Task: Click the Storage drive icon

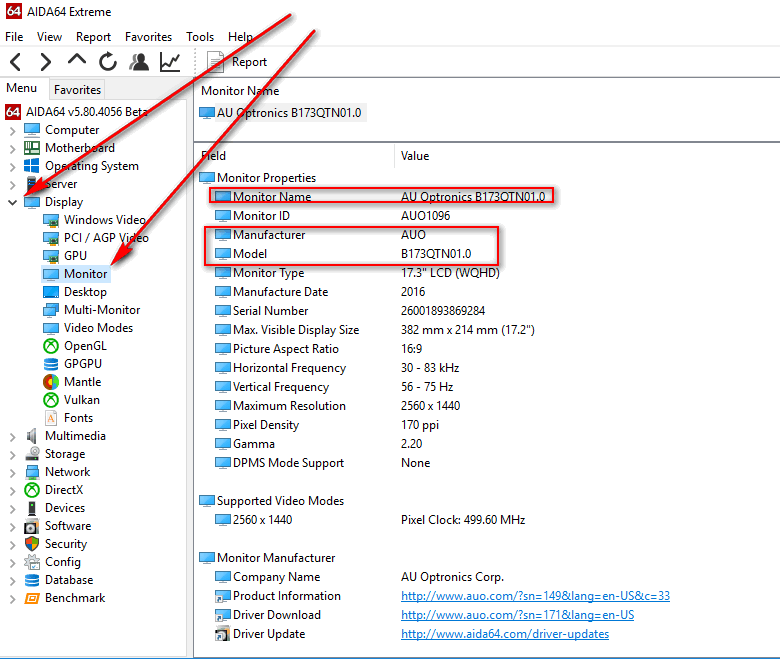Action: (32, 454)
